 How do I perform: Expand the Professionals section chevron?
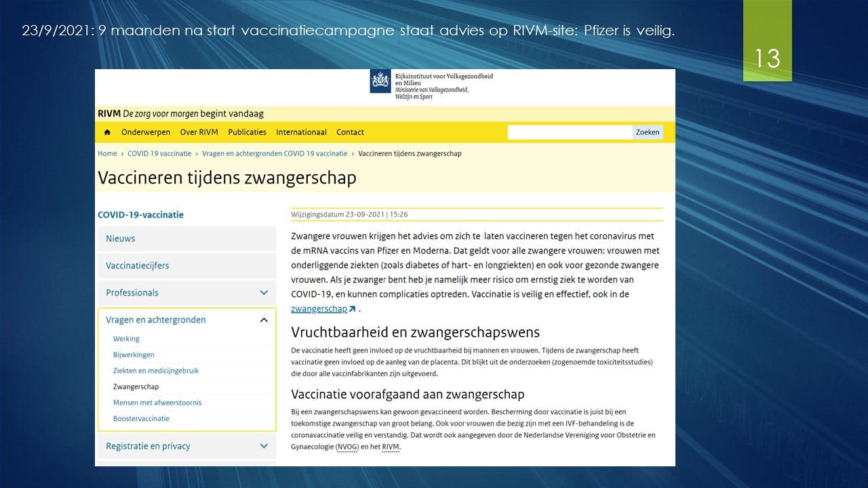tap(264, 293)
